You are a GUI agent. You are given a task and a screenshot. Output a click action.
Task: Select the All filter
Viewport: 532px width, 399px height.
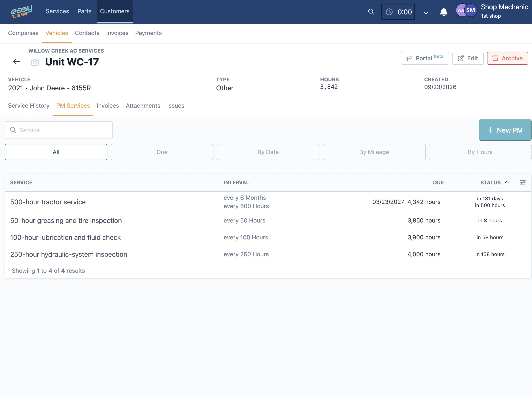click(x=56, y=152)
